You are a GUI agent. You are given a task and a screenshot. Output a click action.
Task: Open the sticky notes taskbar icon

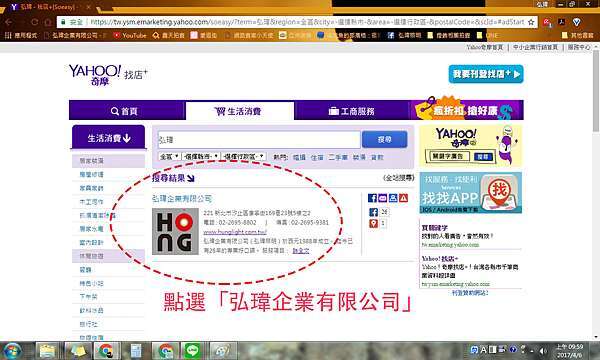pyautogui.click(x=78, y=350)
